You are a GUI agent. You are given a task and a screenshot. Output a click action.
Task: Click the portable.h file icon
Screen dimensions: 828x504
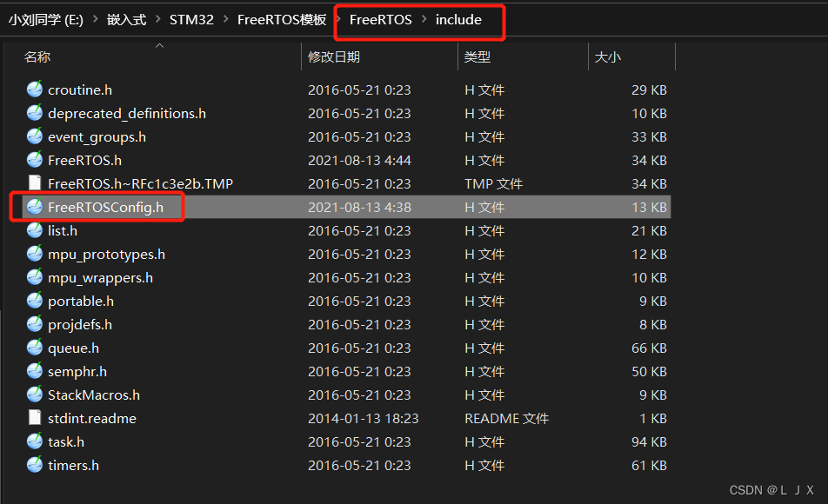[35, 301]
